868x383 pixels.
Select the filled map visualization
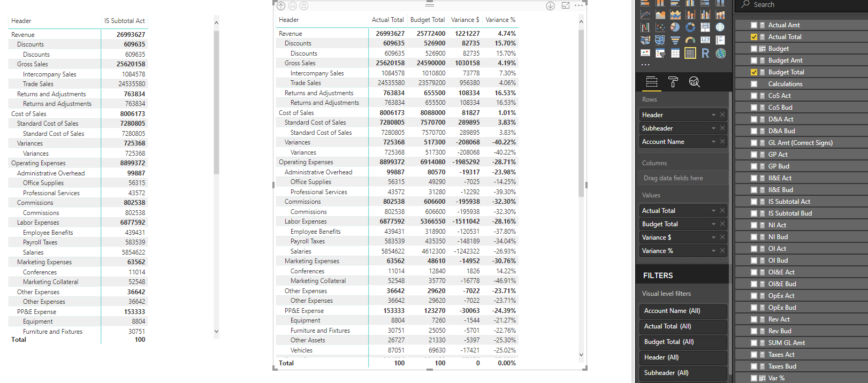[645, 40]
